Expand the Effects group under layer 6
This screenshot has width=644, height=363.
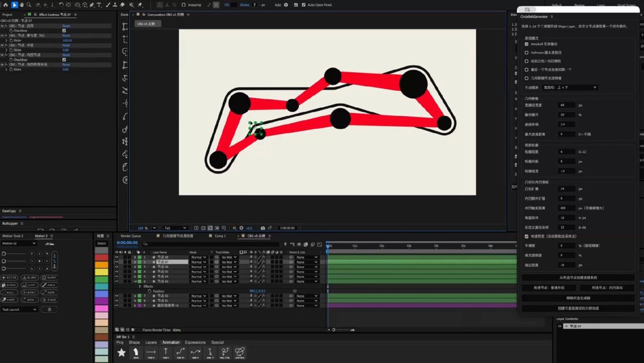point(140,286)
